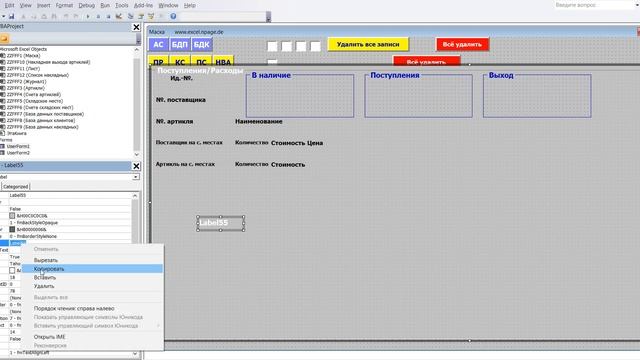
Task: Toggle the Design Mode icon
Action: (x=119, y=16)
